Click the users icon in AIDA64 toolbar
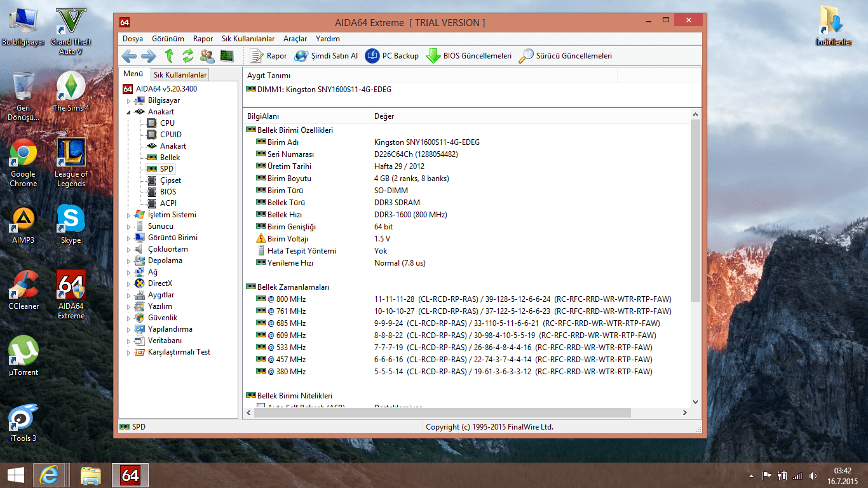Screen dimensions: 868x488 point(207,56)
